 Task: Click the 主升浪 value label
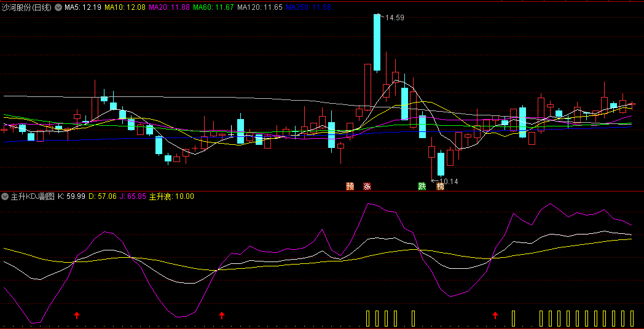(172, 196)
